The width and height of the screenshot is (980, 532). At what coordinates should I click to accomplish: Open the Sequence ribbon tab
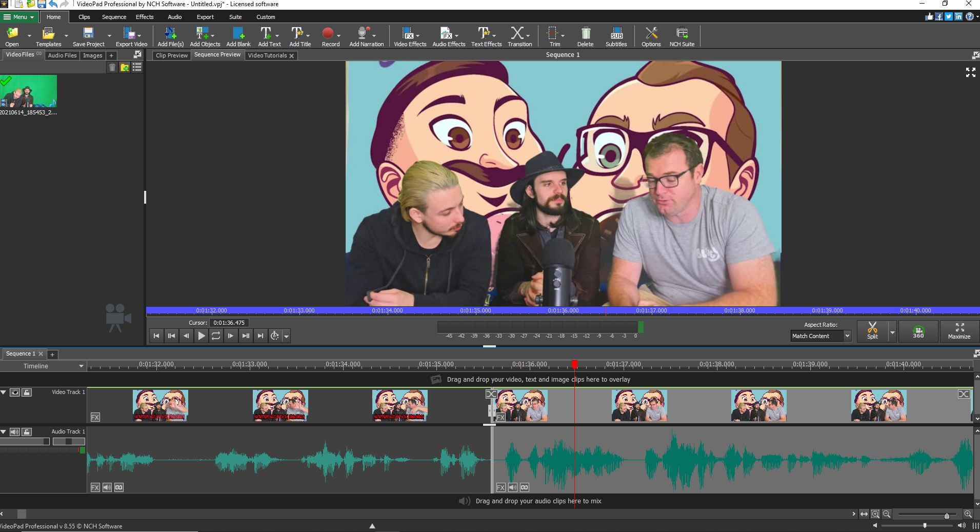pyautogui.click(x=114, y=17)
